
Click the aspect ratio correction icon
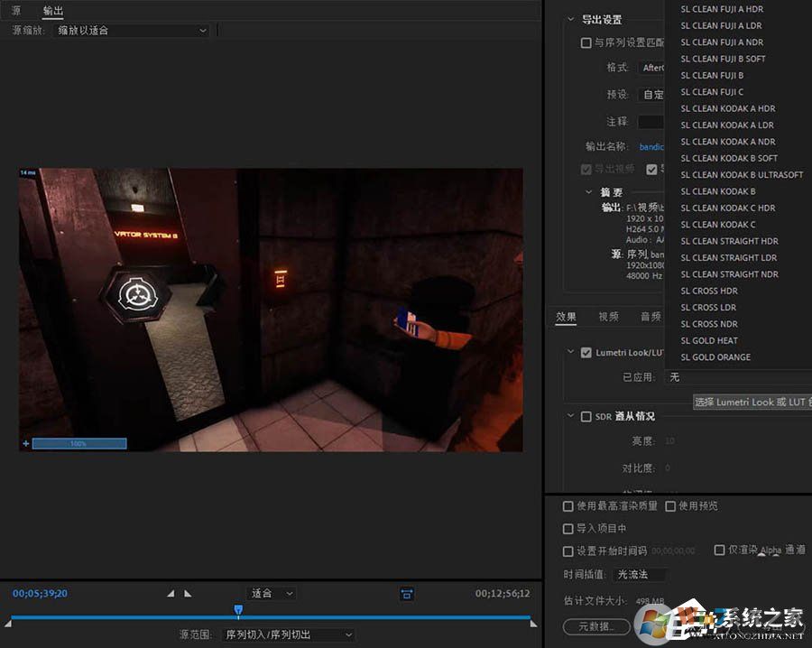point(407,593)
